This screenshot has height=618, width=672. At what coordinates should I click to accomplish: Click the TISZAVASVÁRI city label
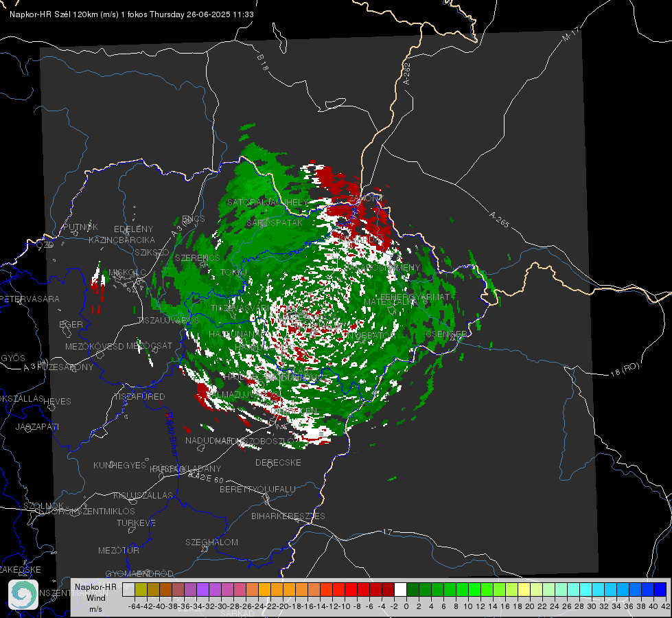[240, 309]
